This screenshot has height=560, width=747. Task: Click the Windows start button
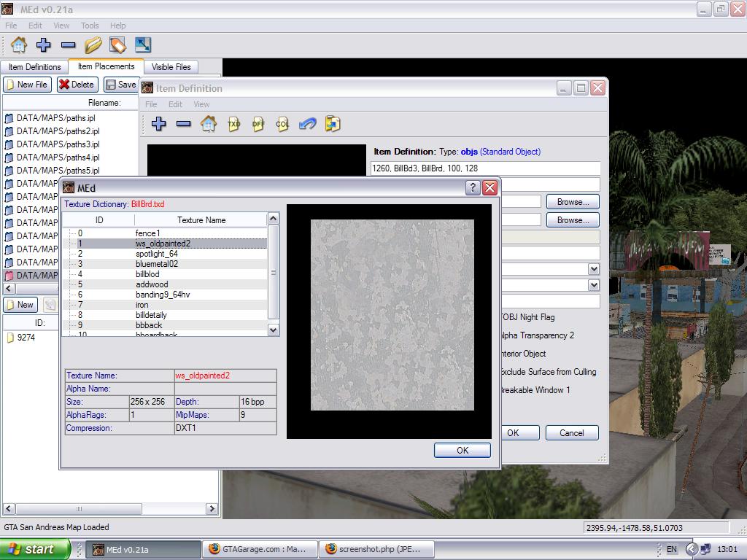point(35,549)
